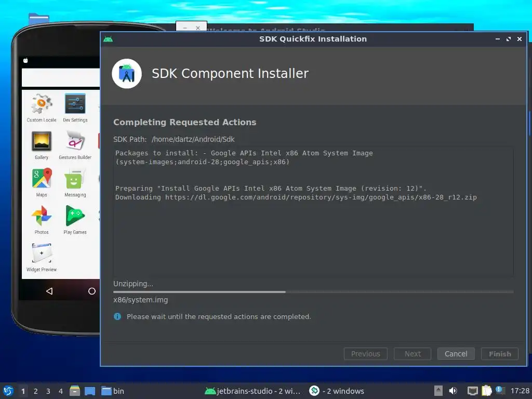This screenshot has height=399, width=532.
Task: Click the x86/system.img file label
Action: click(x=140, y=300)
